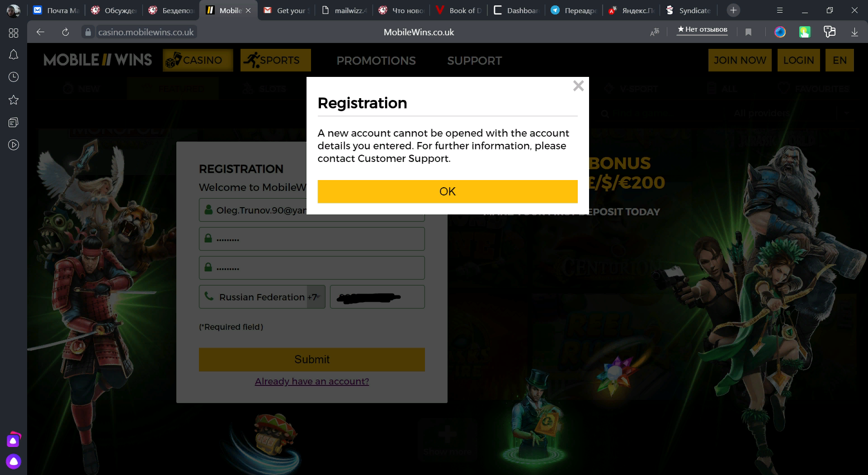Open a new browser tab with plus
Image resolution: width=868 pixels, height=475 pixels.
tap(733, 10)
